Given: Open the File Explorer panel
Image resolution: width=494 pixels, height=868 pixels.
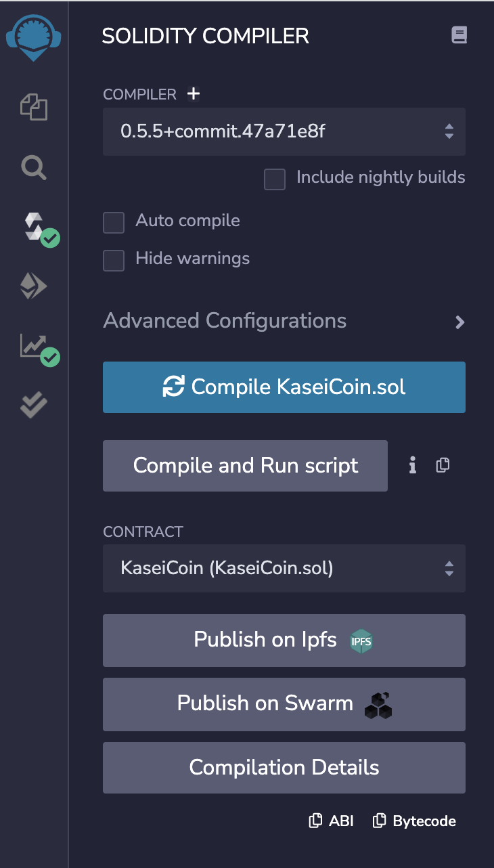Looking at the screenshot, I should (33, 107).
